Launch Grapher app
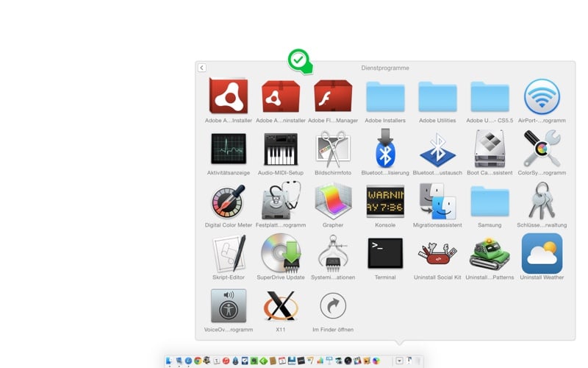The image size is (588, 368). coord(333,201)
